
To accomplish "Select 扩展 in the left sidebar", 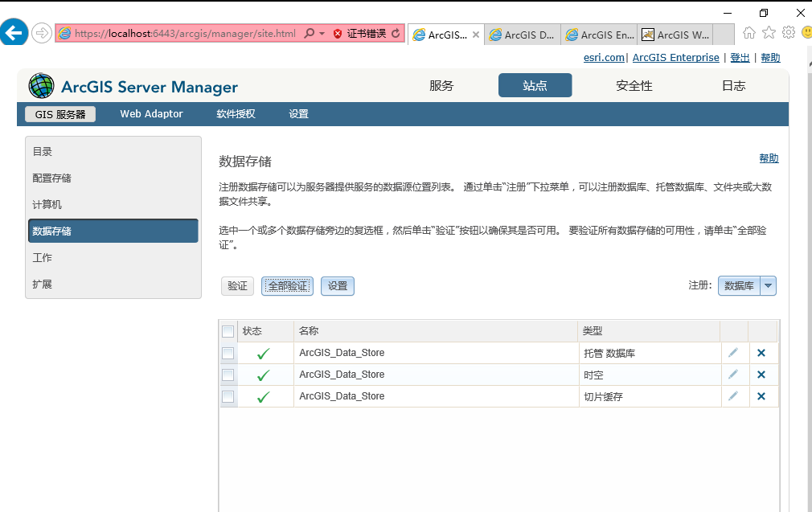I will point(113,284).
